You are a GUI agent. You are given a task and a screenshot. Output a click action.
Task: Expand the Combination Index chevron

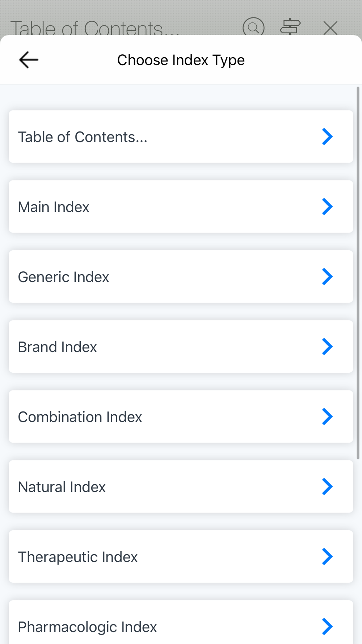pyautogui.click(x=327, y=417)
